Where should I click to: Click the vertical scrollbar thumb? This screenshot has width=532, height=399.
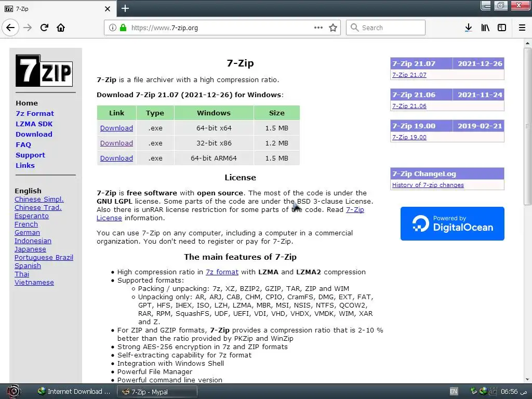[527, 126]
